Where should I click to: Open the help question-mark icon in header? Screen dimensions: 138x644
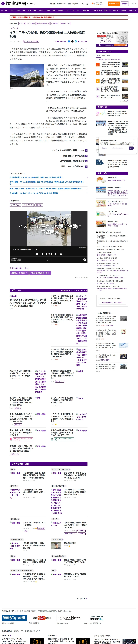point(87,4)
